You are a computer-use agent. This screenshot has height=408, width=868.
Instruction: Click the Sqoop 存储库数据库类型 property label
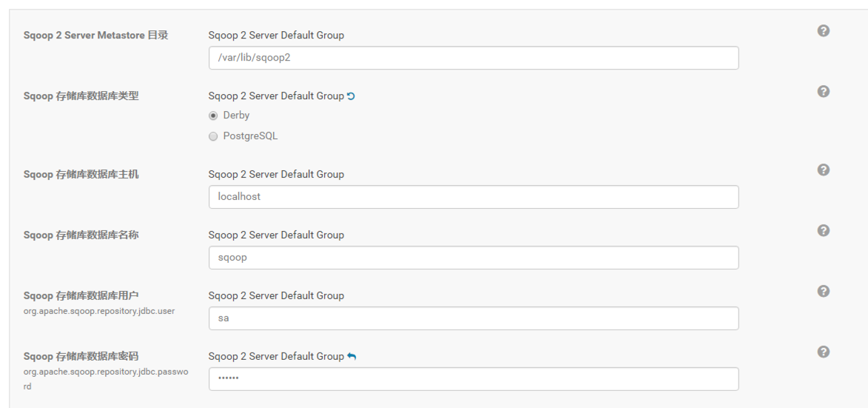coord(81,96)
